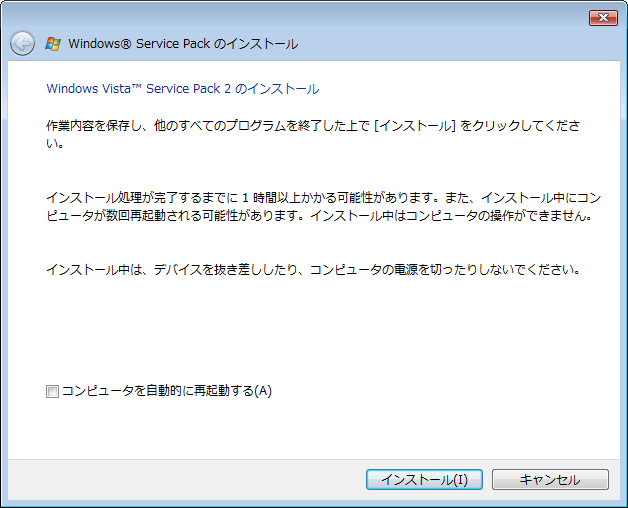Viewport: 628px width, 508px height.
Task: Select the blue Windows Vista Service Pack 2 heading
Action: (183, 89)
